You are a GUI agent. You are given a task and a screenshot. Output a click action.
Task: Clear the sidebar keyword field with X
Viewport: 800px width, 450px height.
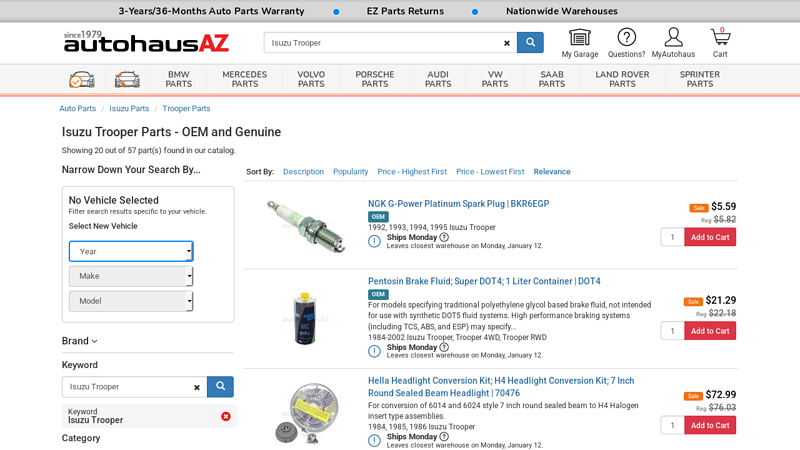pyautogui.click(x=197, y=388)
